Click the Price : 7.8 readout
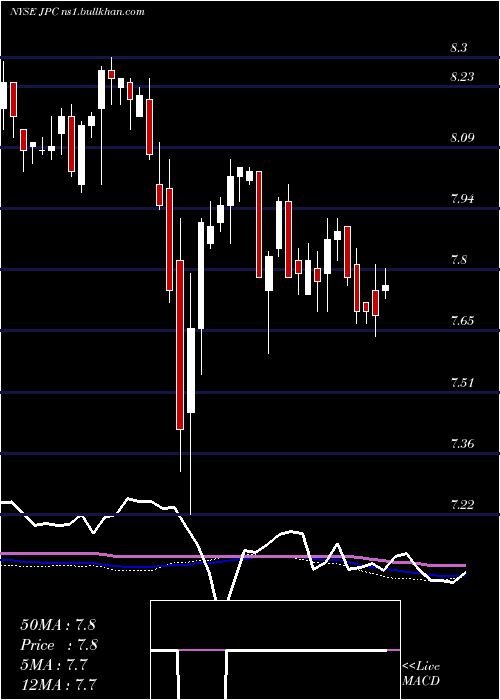 pos(59,645)
